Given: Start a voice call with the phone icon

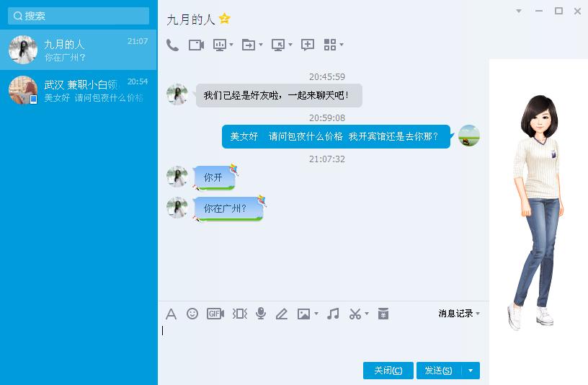Looking at the screenshot, I should [x=172, y=45].
